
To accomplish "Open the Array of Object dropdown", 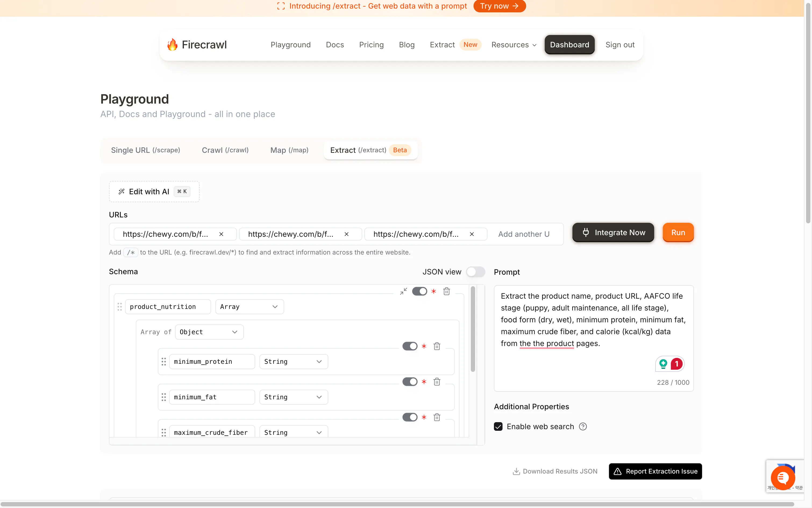I will (x=209, y=332).
